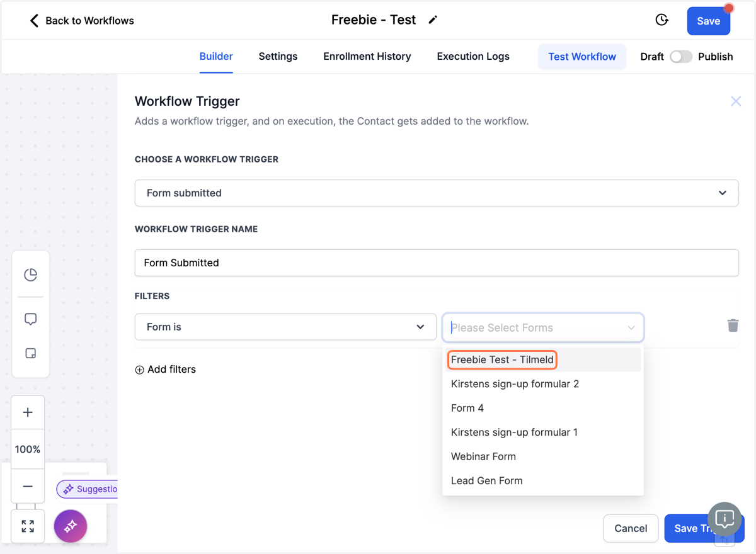Expand the Form submitted trigger dropdown

(x=437, y=193)
